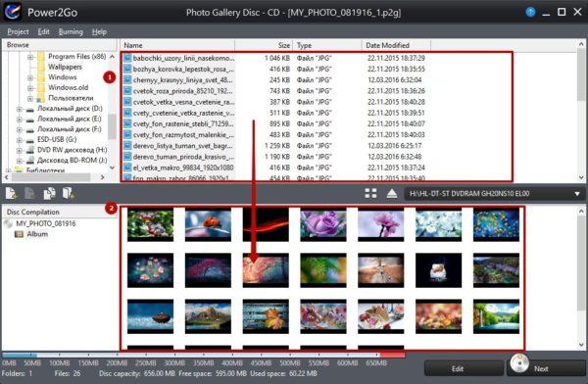Image resolution: width=588 pixels, height=384 pixels.
Task: Select the ladybug photo thumbnail
Action: [208, 224]
